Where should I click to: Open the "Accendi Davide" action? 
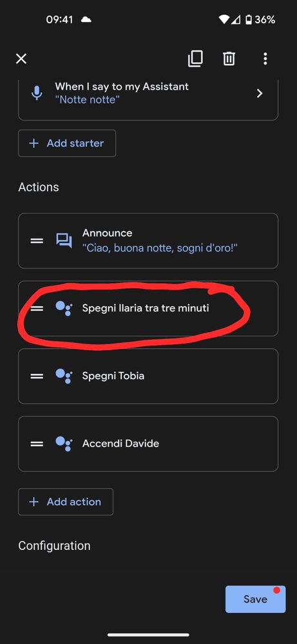click(148, 444)
